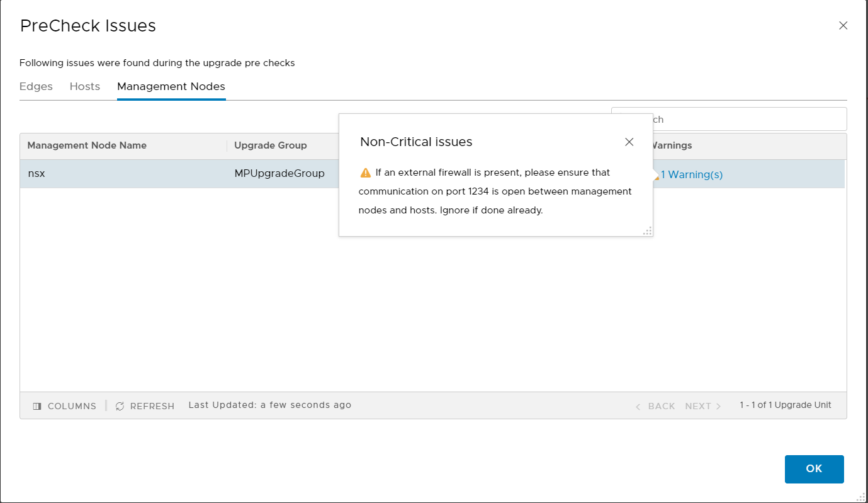868x503 pixels.
Task: Select the Management Nodes tab
Action: (x=171, y=87)
